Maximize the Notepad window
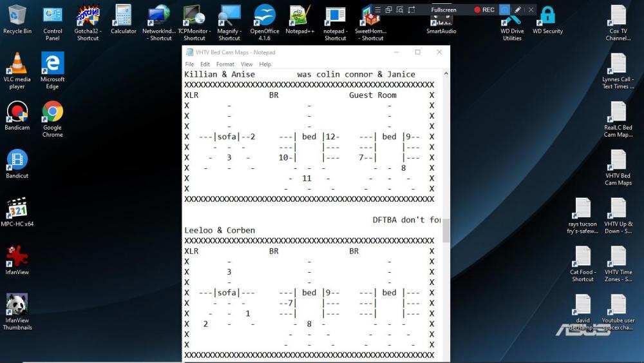 417,52
